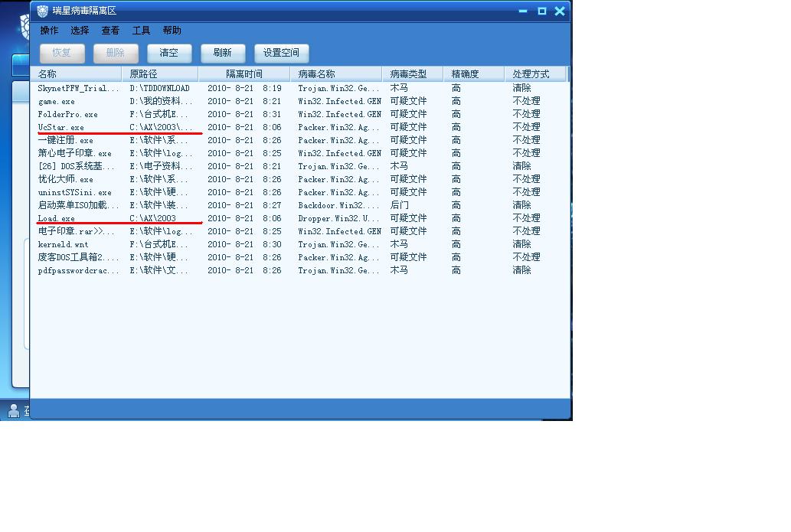Select the 启动菜单ISO加载... row
The height and width of the screenshot is (532, 791).
[x=299, y=205]
